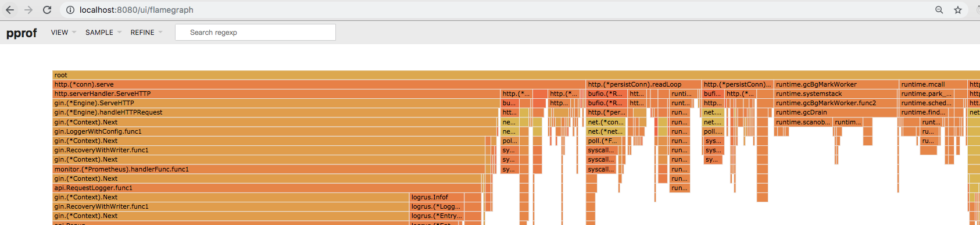Select the net.(*con... frame

[606, 122]
